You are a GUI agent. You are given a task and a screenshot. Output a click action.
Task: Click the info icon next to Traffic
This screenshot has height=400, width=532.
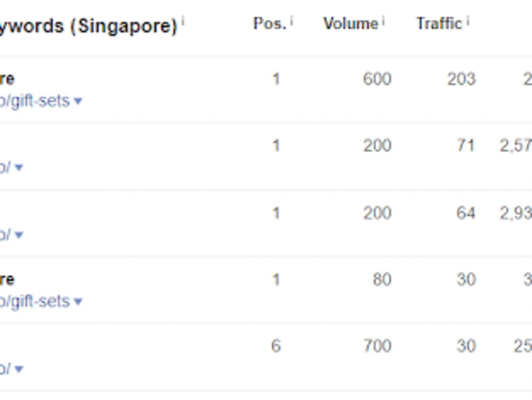coord(468,21)
